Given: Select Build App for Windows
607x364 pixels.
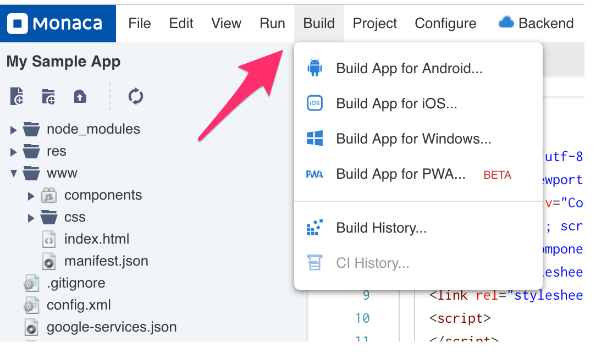Looking at the screenshot, I should (418, 139).
